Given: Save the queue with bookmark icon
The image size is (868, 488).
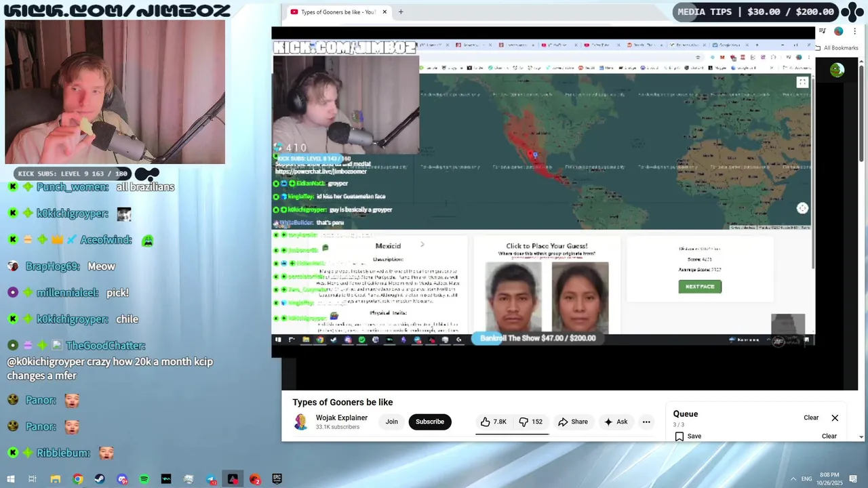Looking at the screenshot, I should coord(688,436).
